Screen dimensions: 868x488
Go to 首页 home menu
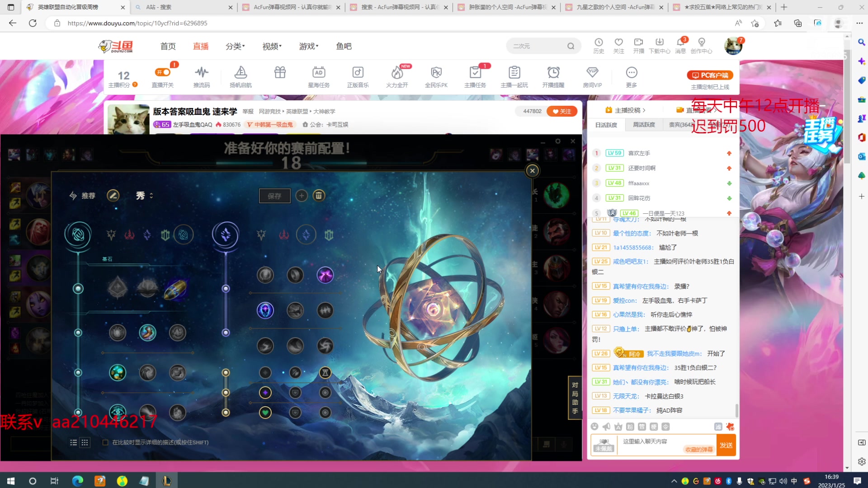[168, 46]
